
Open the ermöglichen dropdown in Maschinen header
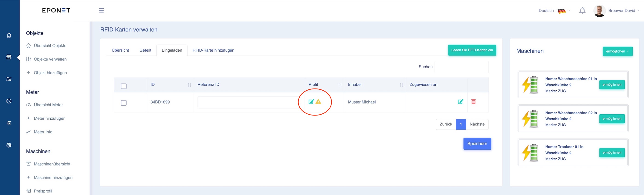point(618,51)
